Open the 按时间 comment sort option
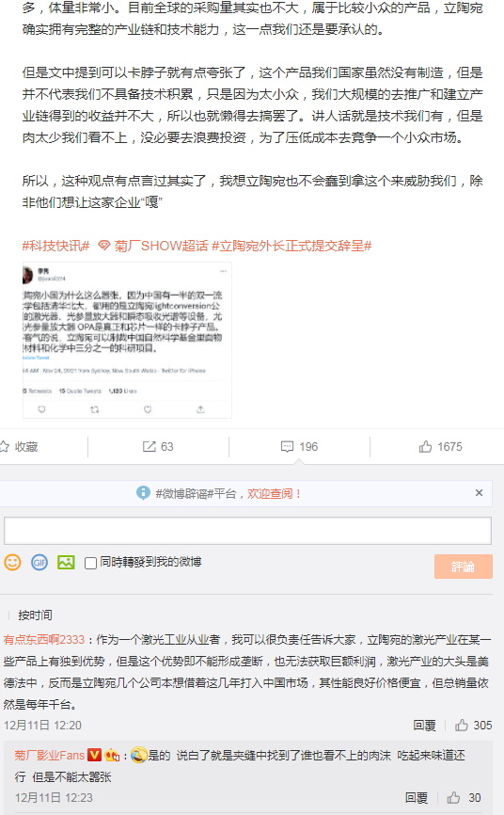The width and height of the screenshot is (504, 815). [x=36, y=615]
